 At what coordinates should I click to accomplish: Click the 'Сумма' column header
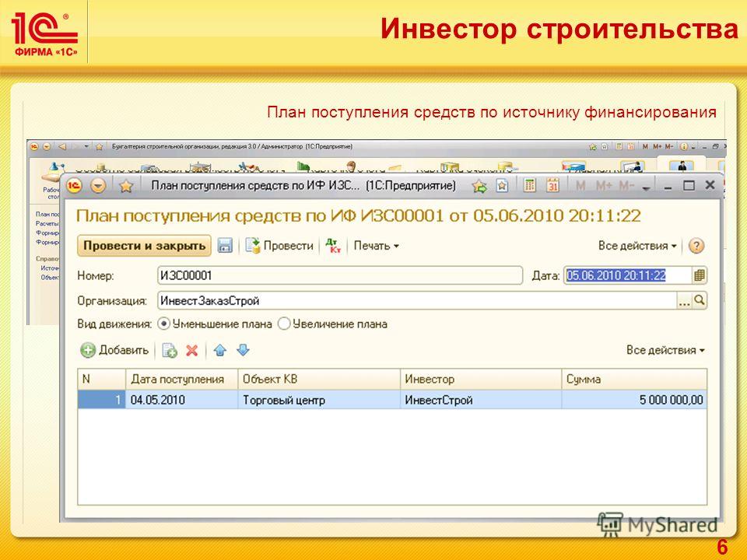[634, 379]
